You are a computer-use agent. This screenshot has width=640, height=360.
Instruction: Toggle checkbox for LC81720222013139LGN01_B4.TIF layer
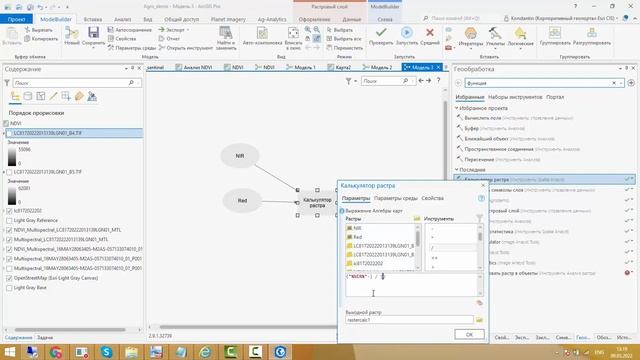[x=9, y=133]
